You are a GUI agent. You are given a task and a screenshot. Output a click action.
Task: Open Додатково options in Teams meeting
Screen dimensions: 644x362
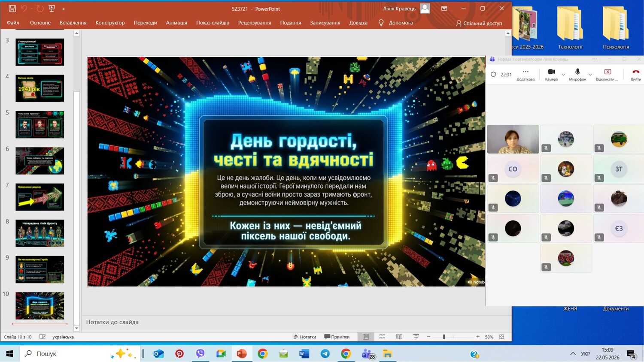pyautogui.click(x=526, y=74)
